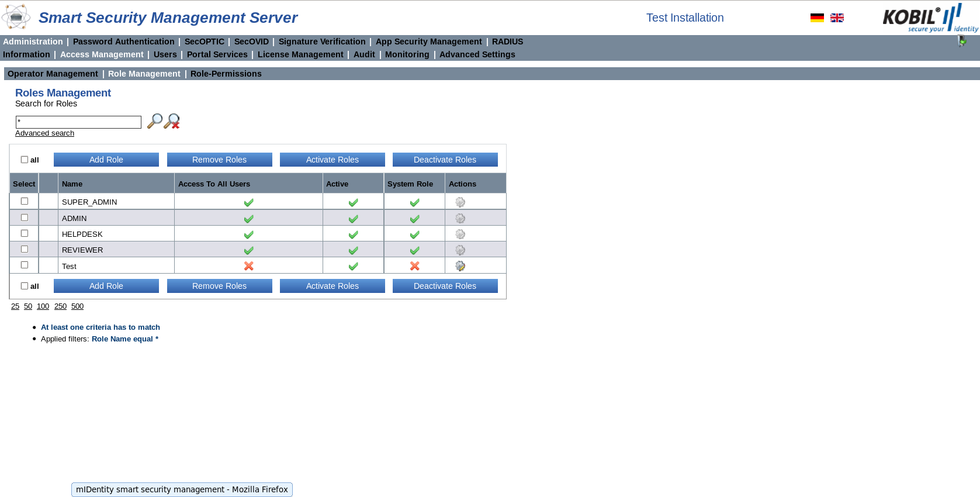Select the HELPDESK role checkbox
The image size is (980, 497).
[25, 233]
